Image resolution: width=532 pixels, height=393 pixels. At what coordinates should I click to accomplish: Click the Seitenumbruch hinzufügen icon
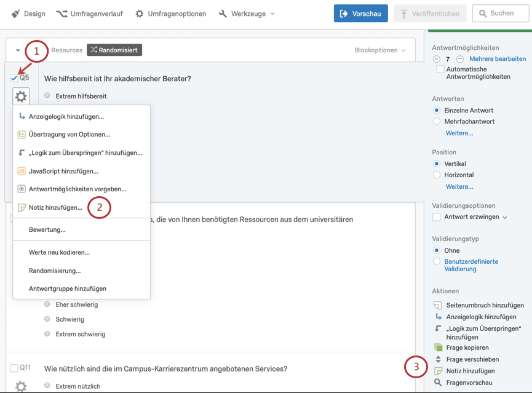[x=438, y=305]
